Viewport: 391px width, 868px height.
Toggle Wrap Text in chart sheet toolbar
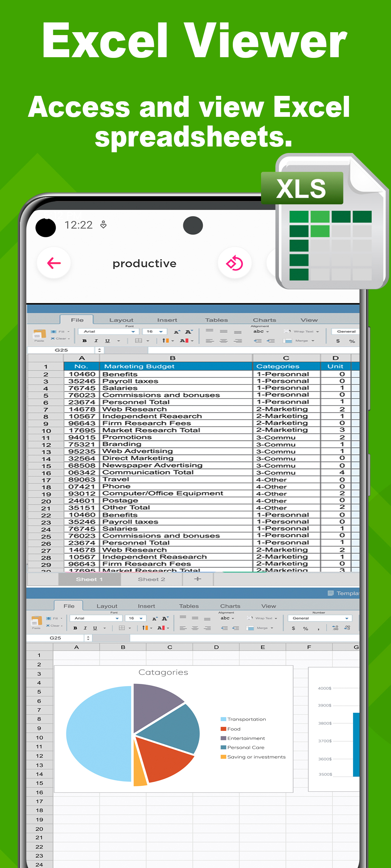(x=262, y=618)
